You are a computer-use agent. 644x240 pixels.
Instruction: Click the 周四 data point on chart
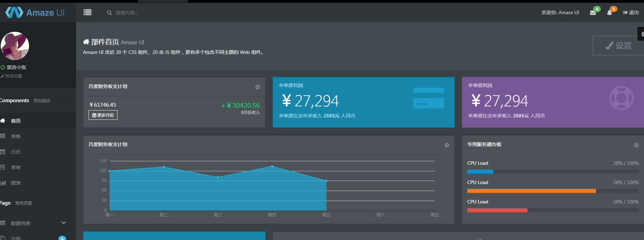(272, 166)
